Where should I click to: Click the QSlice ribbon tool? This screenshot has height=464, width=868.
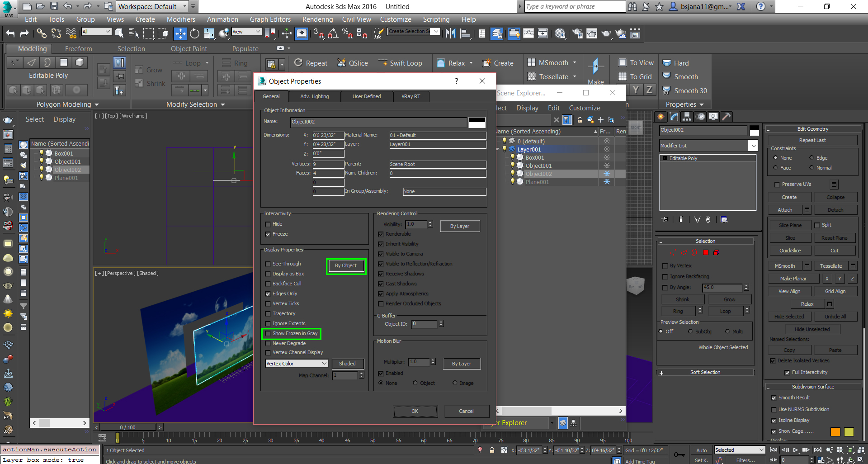(x=353, y=63)
